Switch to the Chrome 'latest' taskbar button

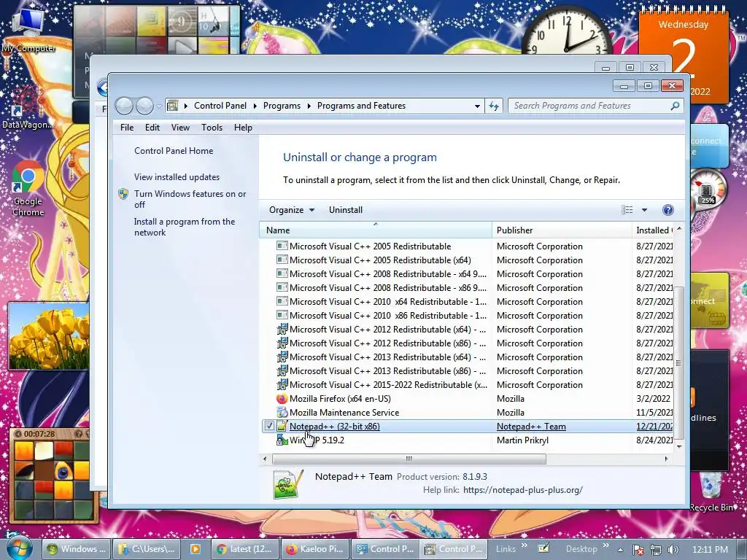point(244,549)
